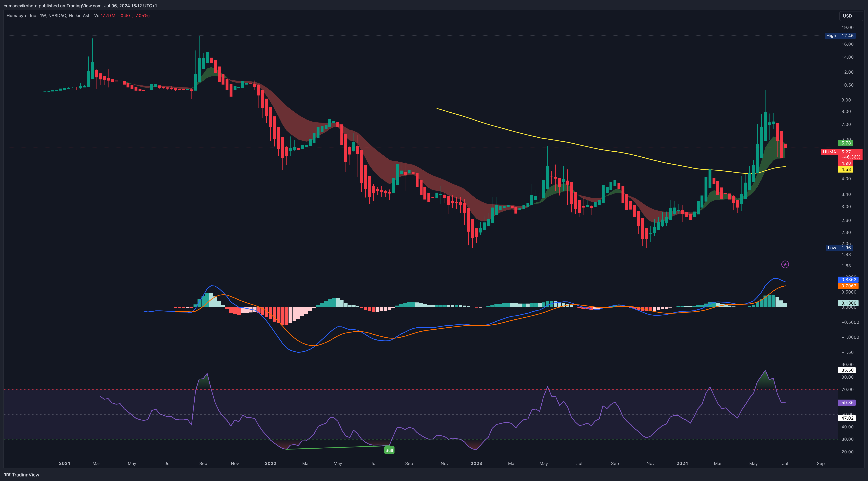The width and height of the screenshot is (868, 481).
Task: Open the TradingView logo link
Action: coord(21,475)
